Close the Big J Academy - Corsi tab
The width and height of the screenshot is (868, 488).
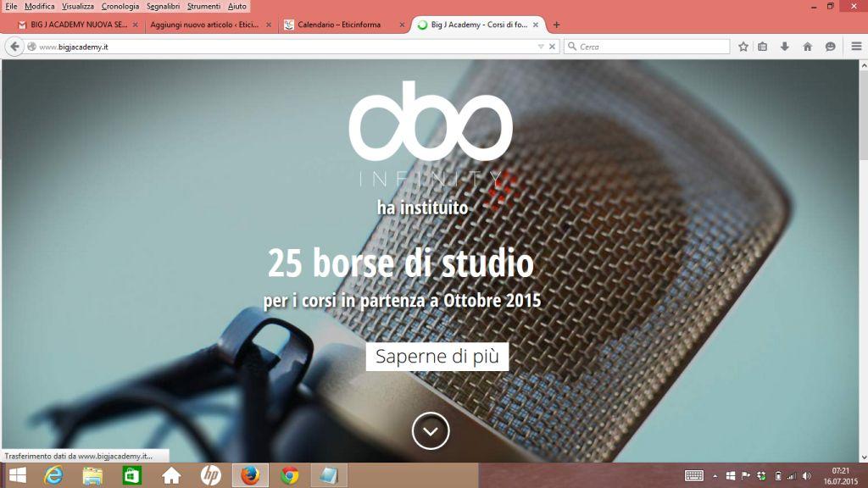coord(536,25)
